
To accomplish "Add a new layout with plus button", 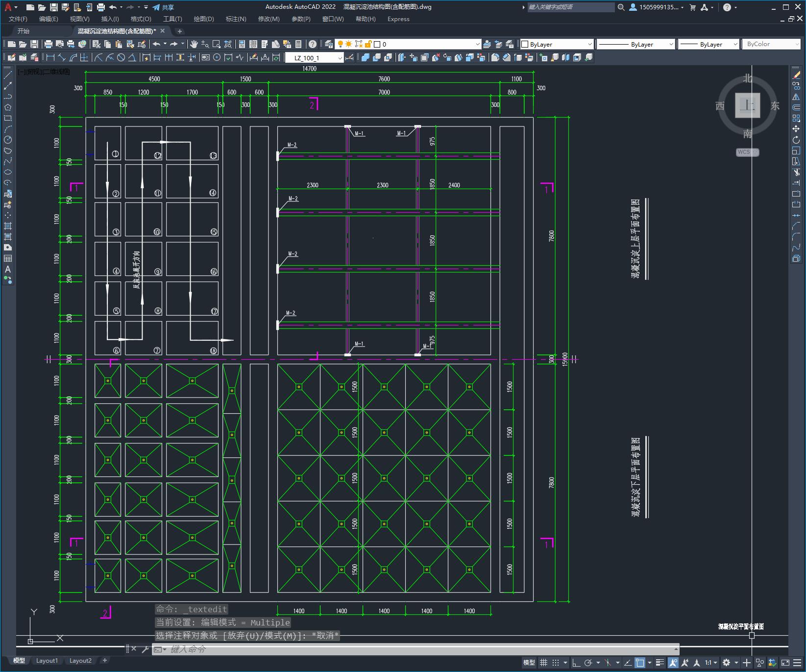I will [x=104, y=661].
